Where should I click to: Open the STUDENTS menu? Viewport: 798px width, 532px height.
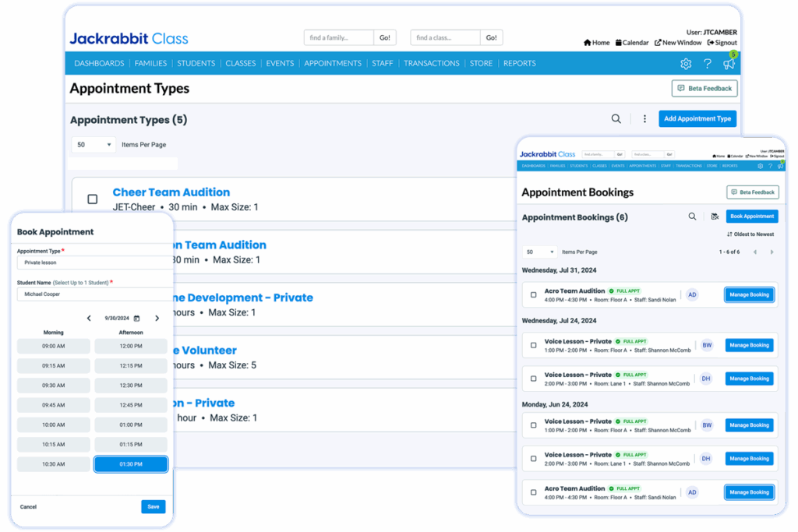pyautogui.click(x=196, y=64)
